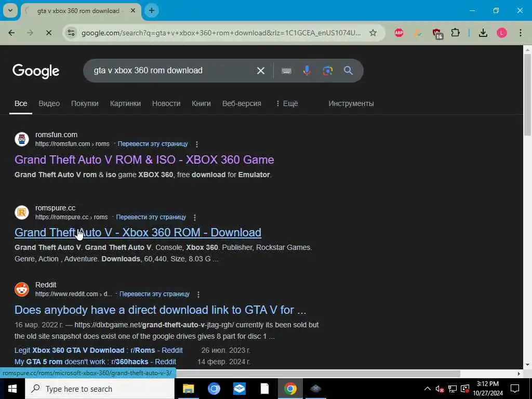Click the vertical page scrollbar
The height and width of the screenshot is (399, 532).
(527, 95)
